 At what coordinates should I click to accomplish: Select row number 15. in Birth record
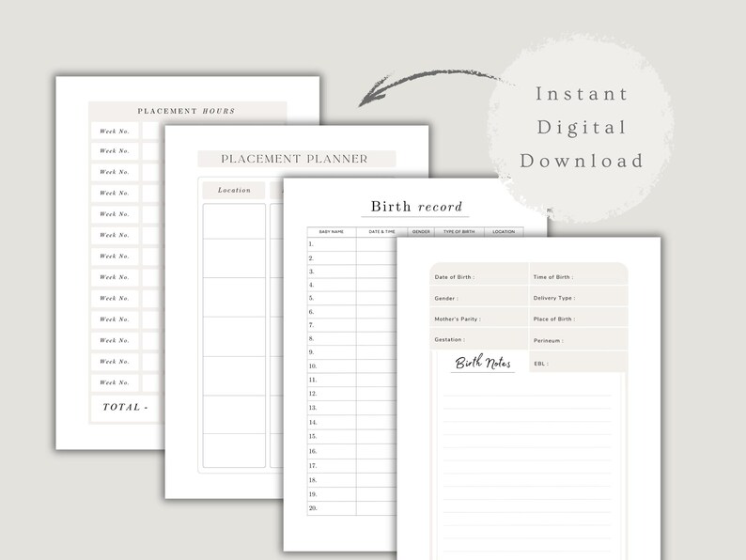point(313,436)
